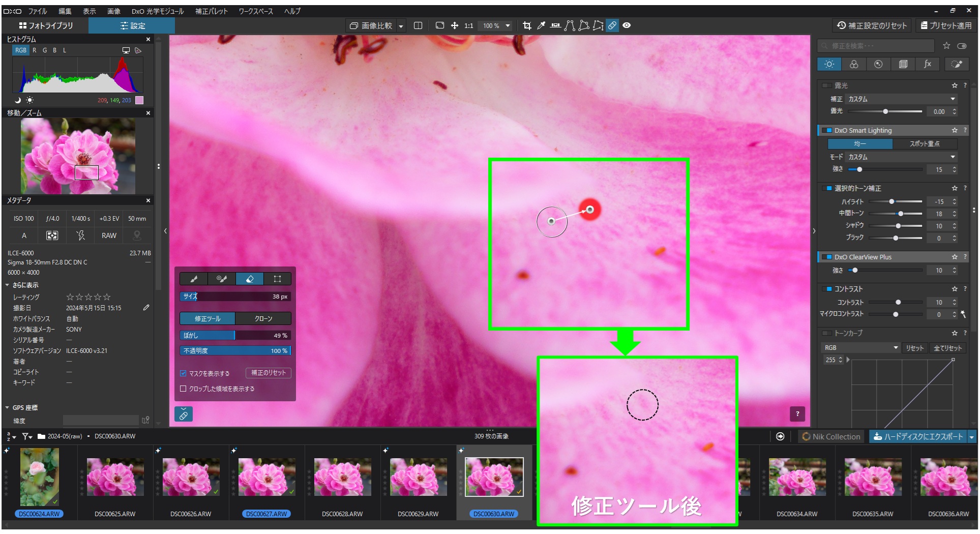980x534 pixels.
Task: Select the eraser mode in repair panel
Action: click(x=250, y=279)
